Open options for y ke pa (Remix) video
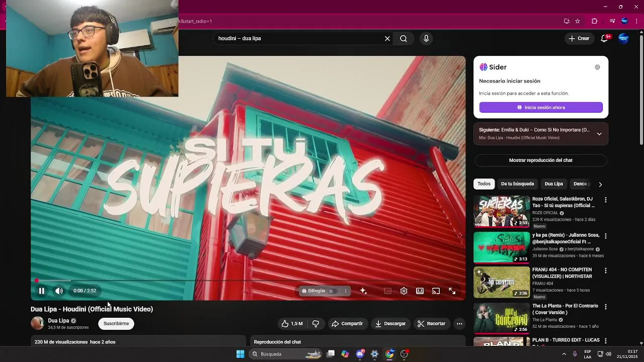644x362 pixels. point(605,236)
